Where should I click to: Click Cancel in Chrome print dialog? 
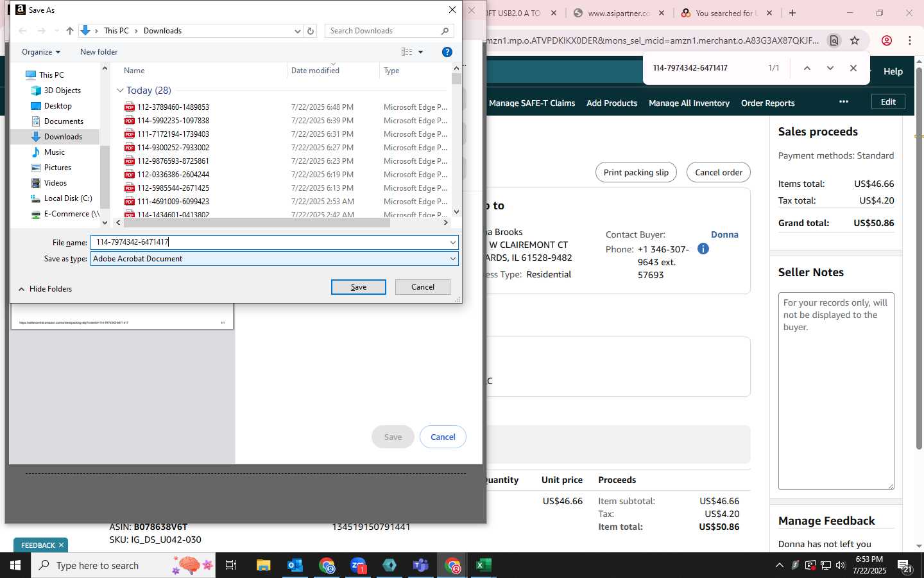pyautogui.click(x=443, y=437)
